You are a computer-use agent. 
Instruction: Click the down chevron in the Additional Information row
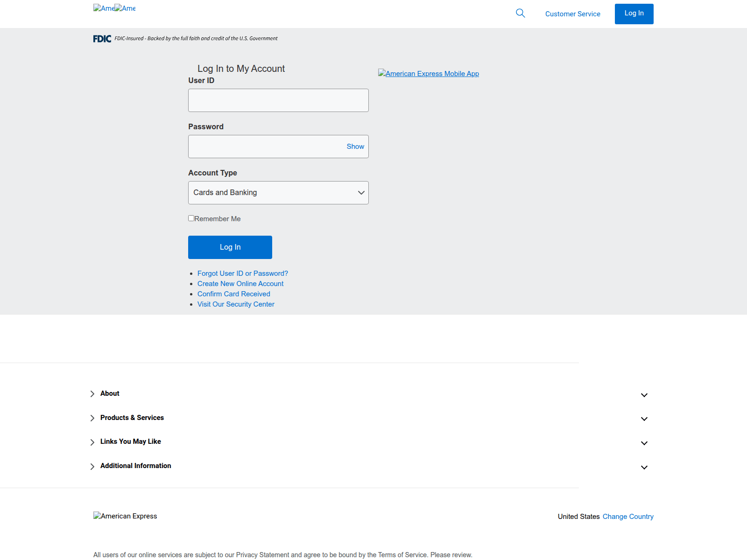[x=644, y=468]
